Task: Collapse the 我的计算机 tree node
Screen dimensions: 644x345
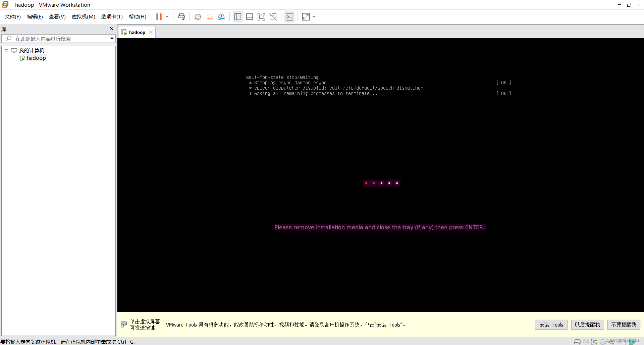Action: tap(6, 50)
